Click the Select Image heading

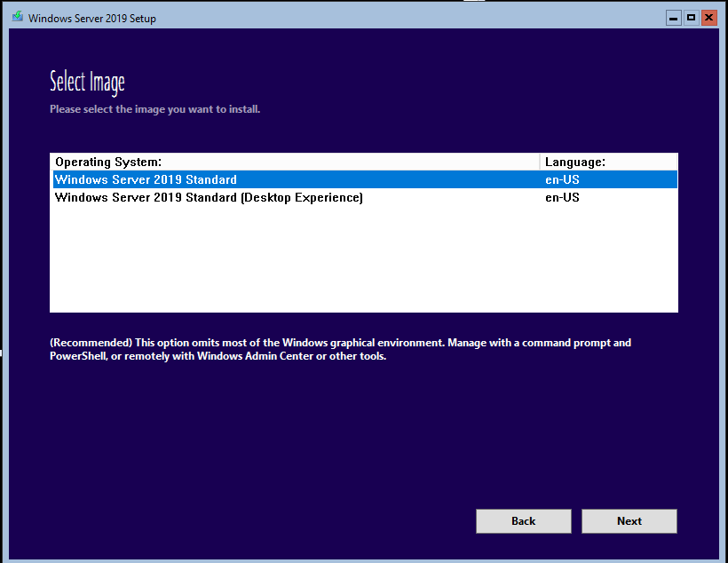point(86,82)
